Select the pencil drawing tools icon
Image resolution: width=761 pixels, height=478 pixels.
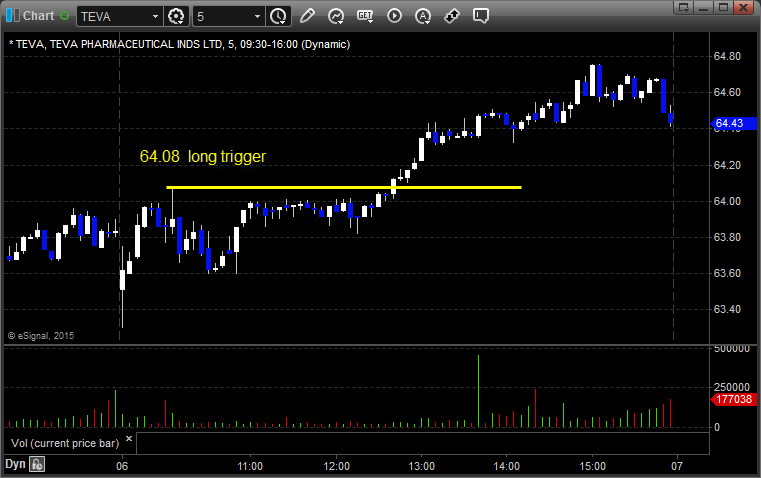(307, 16)
